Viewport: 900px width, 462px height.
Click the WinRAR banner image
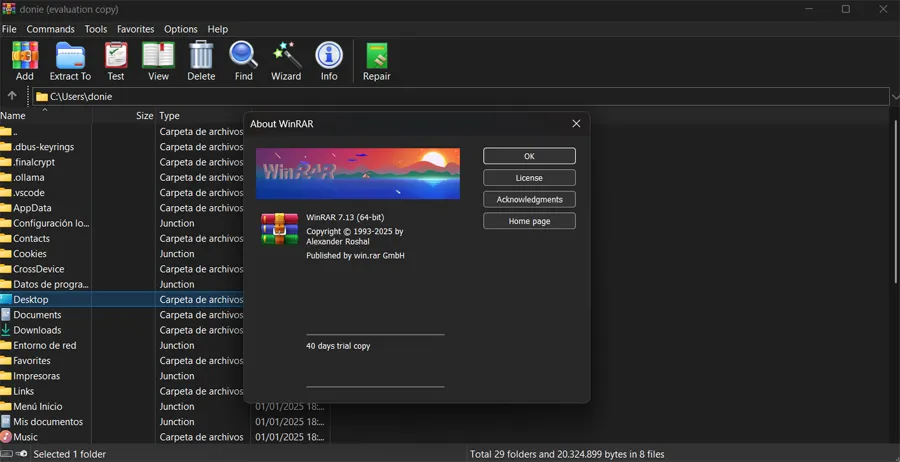coord(358,173)
